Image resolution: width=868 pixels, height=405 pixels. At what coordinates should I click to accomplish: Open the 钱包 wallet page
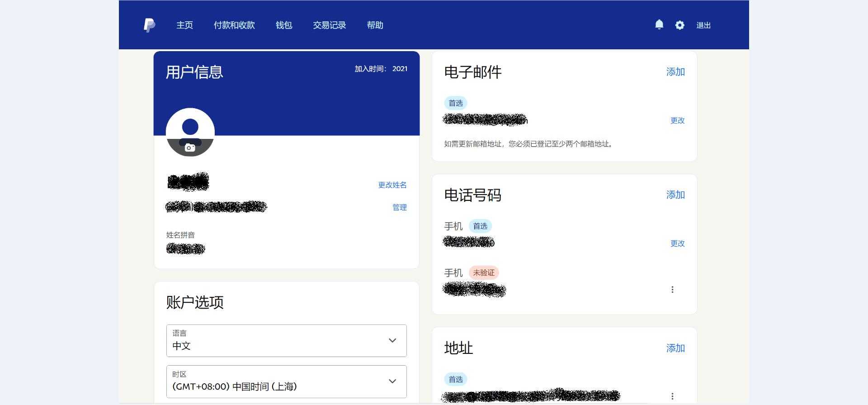tap(284, 25)
